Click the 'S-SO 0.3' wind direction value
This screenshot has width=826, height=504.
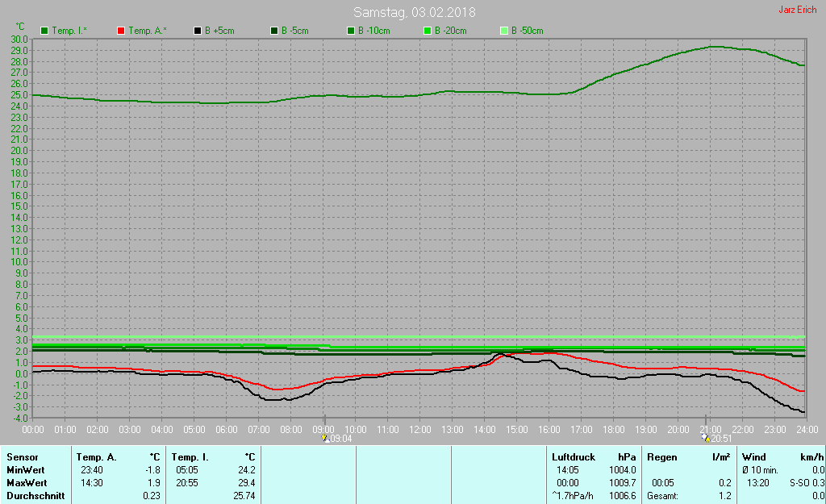807,483
